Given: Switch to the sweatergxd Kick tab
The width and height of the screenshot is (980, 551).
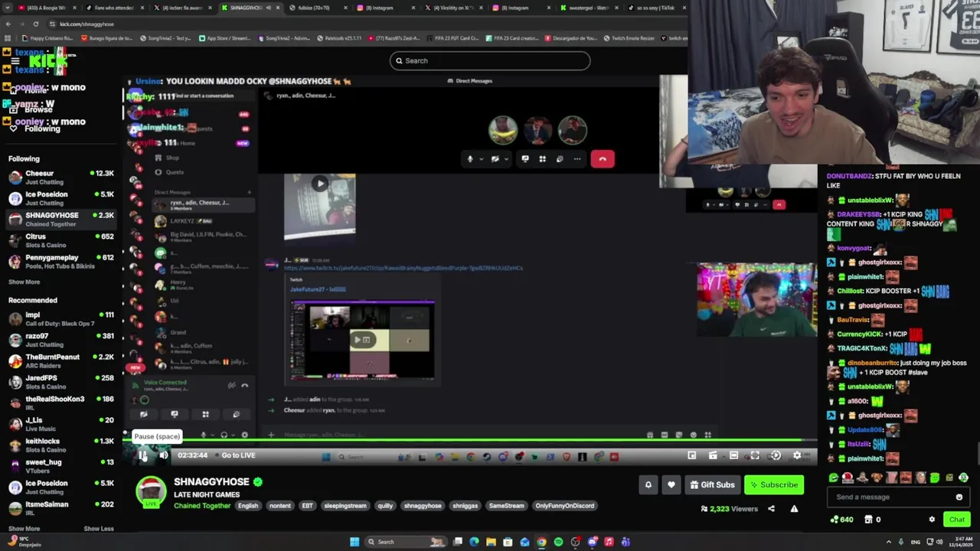Looking at the screenshot, I should 588,8.
